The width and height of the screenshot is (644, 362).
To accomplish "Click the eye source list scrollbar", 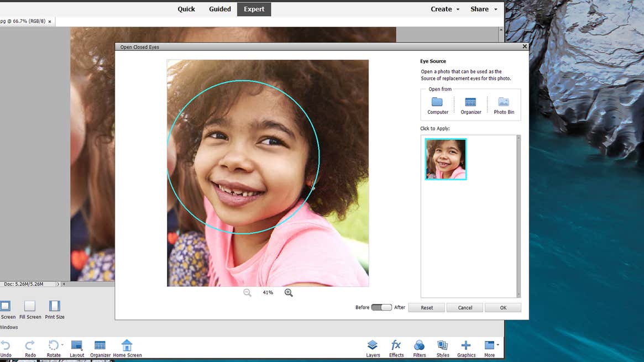I will click(x=519, y=216).
